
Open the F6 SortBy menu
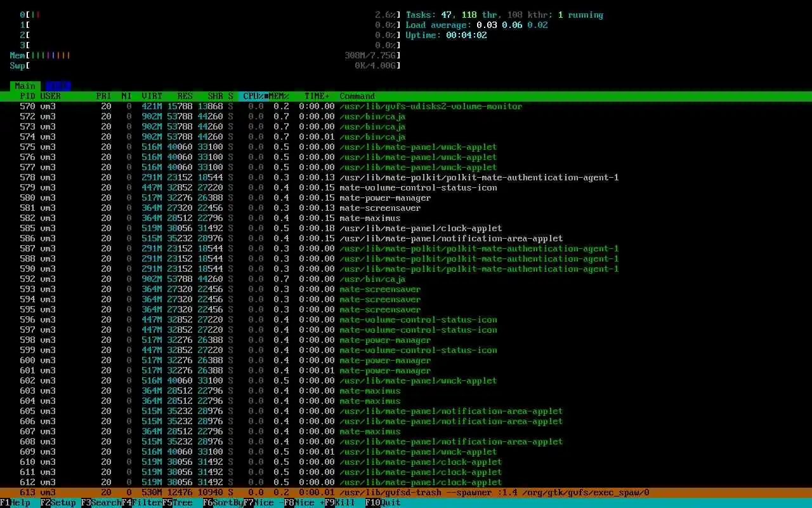point(223,503)
